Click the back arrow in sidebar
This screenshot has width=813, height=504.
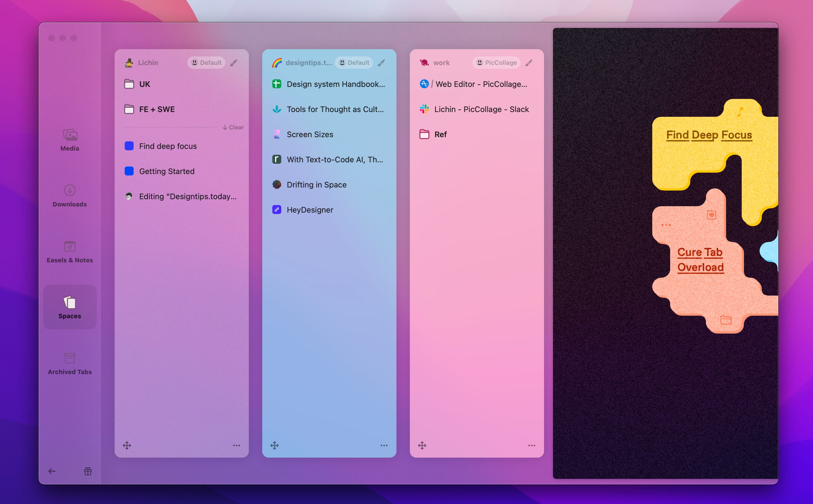click(x=52, y=471)
